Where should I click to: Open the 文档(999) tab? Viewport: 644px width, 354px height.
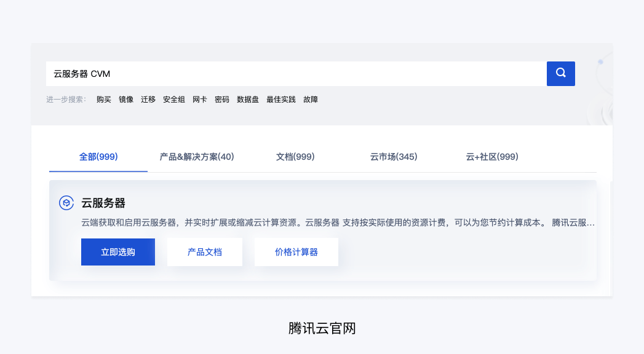[x=295, y=157]
